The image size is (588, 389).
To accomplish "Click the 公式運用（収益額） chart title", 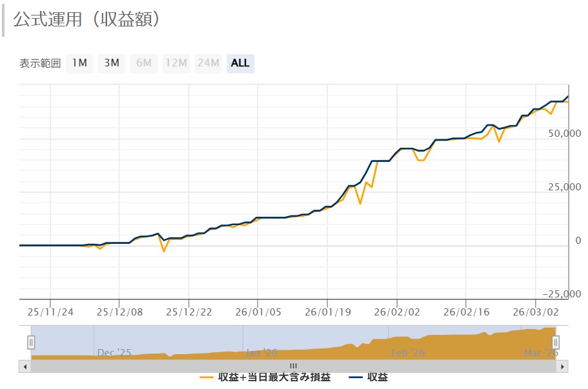I will point(86,19).
